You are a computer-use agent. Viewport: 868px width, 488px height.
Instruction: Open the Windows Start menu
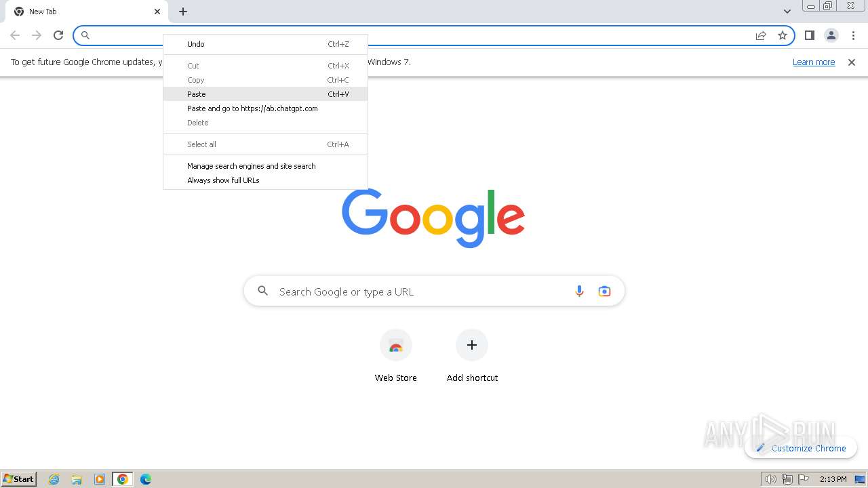[x=19, y=479]
